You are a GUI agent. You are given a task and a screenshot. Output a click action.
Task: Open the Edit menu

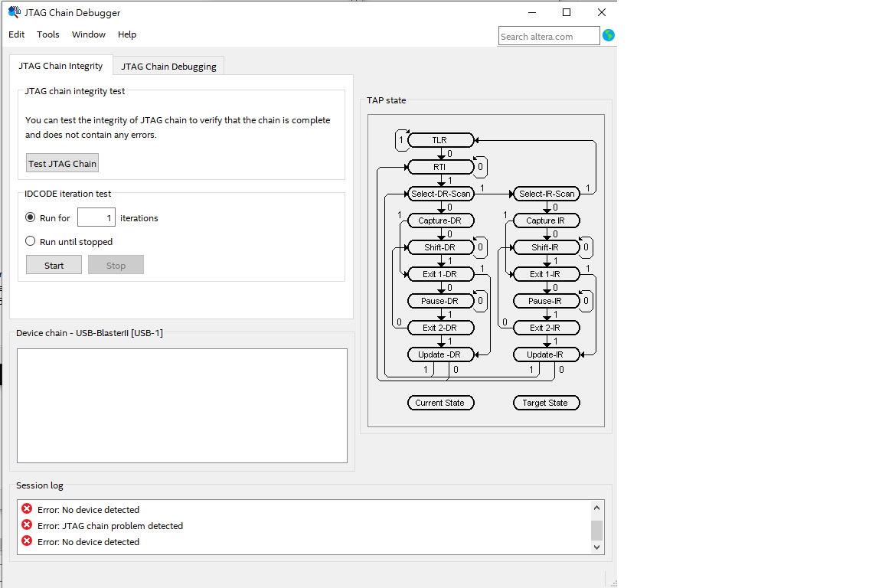[17, 34]
